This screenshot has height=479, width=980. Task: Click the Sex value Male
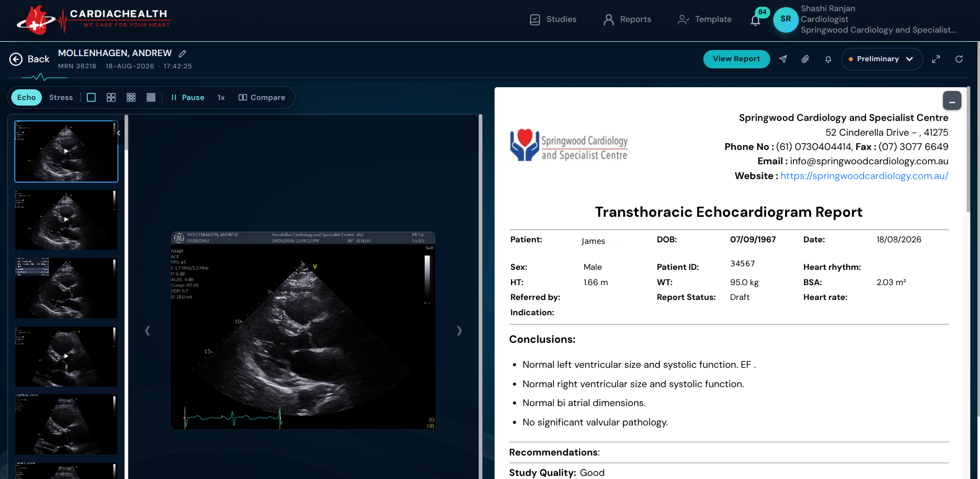click(x=593, y=267)
